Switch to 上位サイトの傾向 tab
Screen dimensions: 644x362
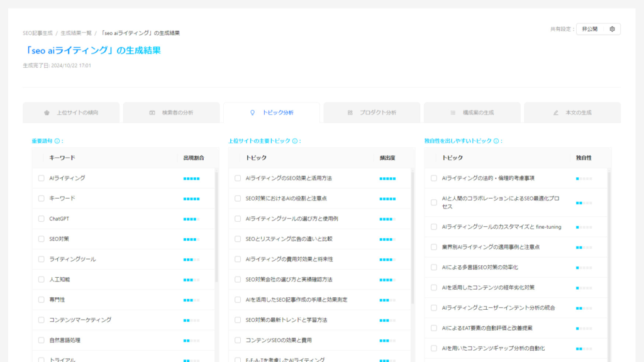click(71, 112)
